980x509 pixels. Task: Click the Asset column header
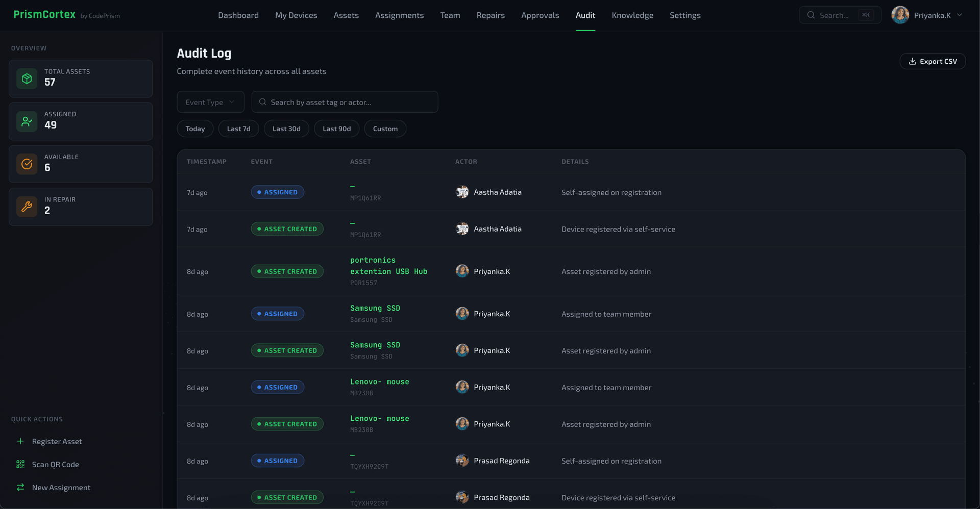coord(360,161)
